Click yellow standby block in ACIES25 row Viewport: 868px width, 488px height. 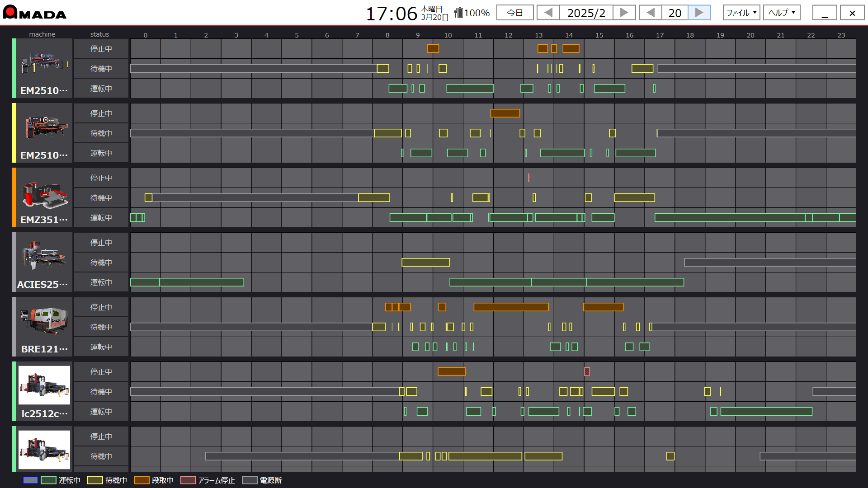[426, 262]
